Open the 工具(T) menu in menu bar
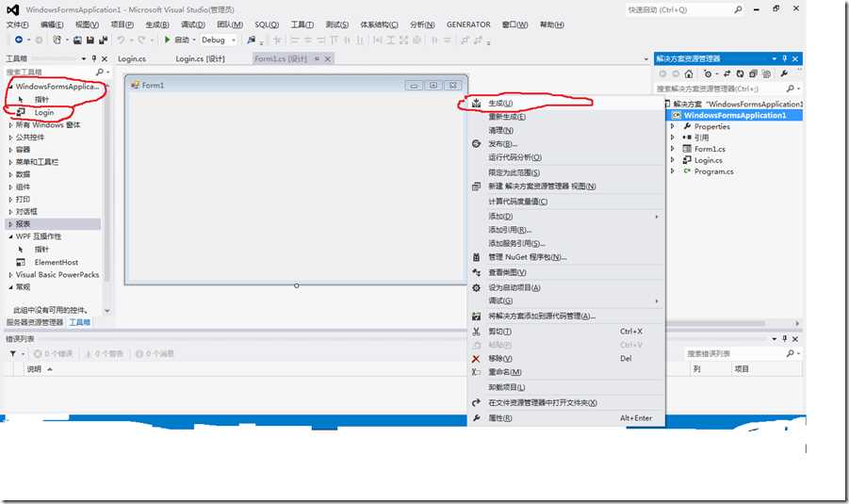The image size is (849, 504). click(x=302, y=24)
